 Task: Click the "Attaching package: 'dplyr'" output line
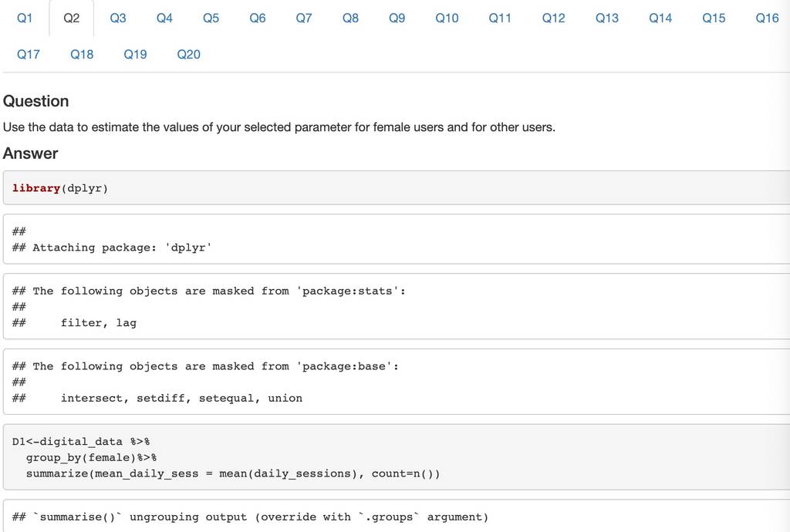tap(112, 247)
